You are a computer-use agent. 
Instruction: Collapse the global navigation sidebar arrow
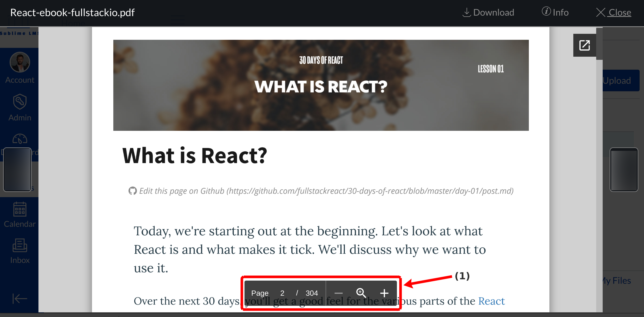(x=20, y=298)
